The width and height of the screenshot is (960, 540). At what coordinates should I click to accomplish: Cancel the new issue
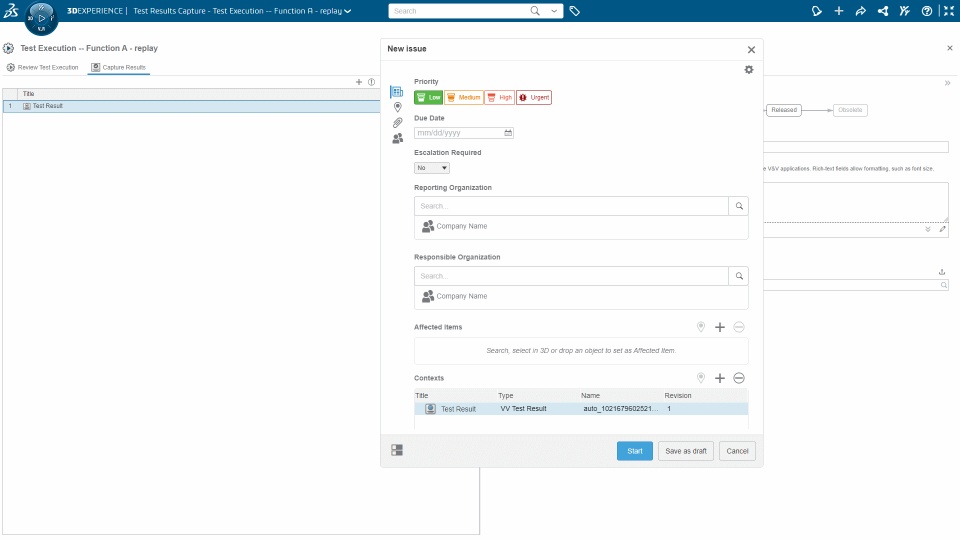[737, 451]
